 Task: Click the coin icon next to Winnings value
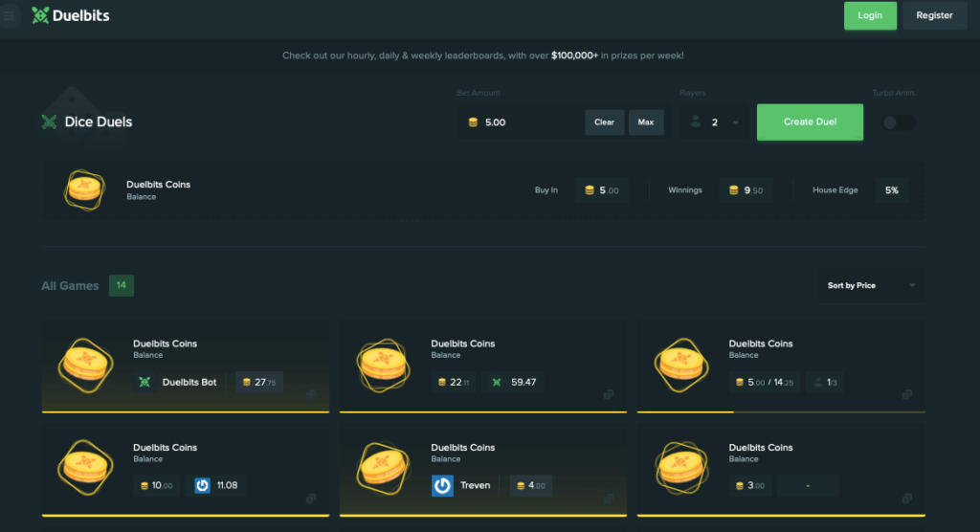coord(734,190)
